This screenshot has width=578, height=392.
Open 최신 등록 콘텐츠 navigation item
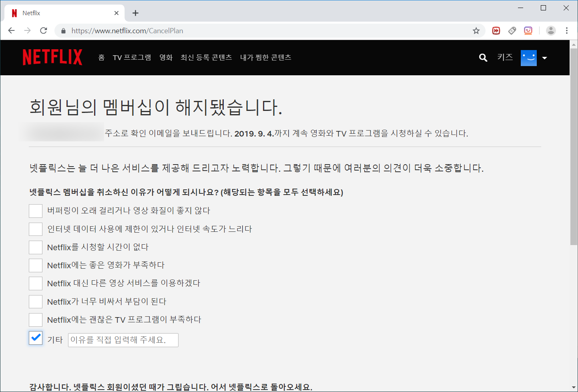[206, 58]
